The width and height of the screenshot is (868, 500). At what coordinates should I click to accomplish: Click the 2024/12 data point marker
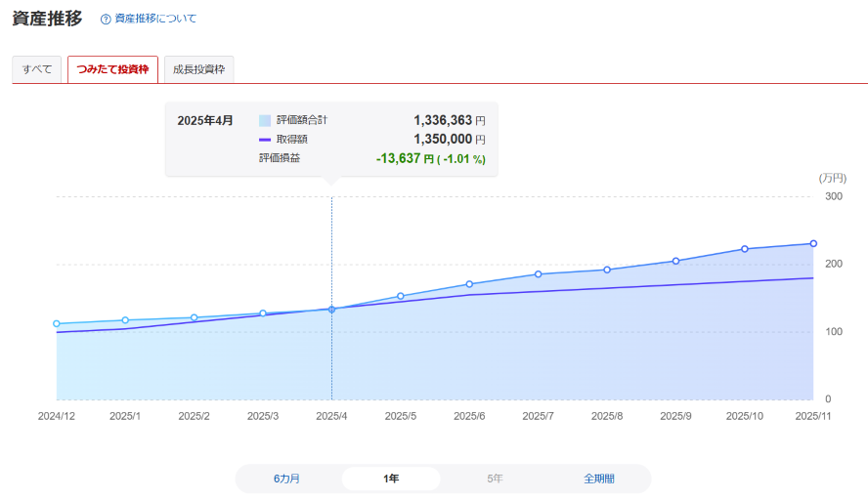point(57,323)
